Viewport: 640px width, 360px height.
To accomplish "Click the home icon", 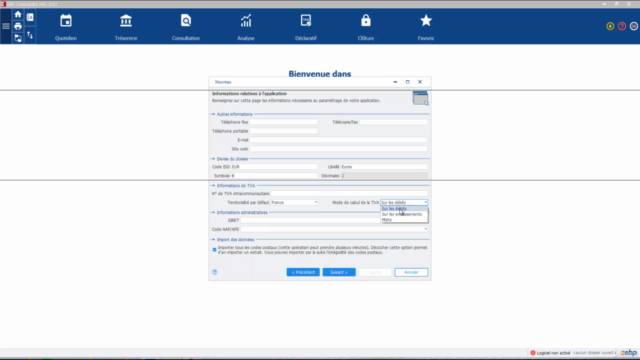I will tap(18, 15).
